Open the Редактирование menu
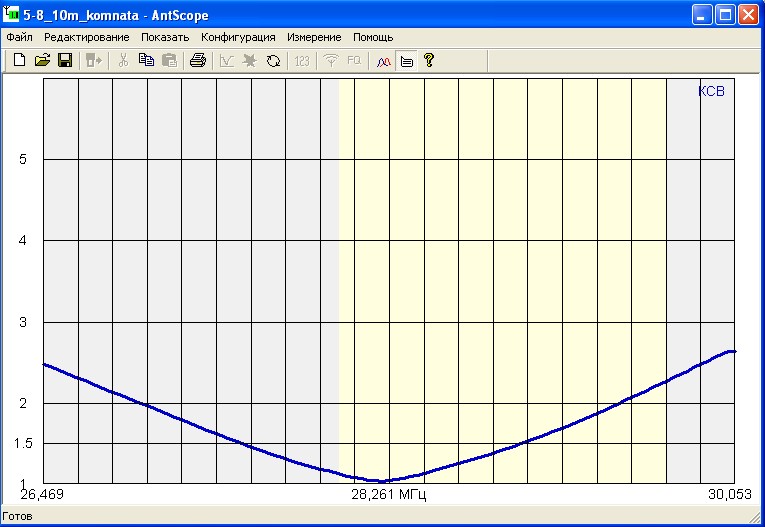The height and width of the screenshot is (527, 765). pos(86,37)
